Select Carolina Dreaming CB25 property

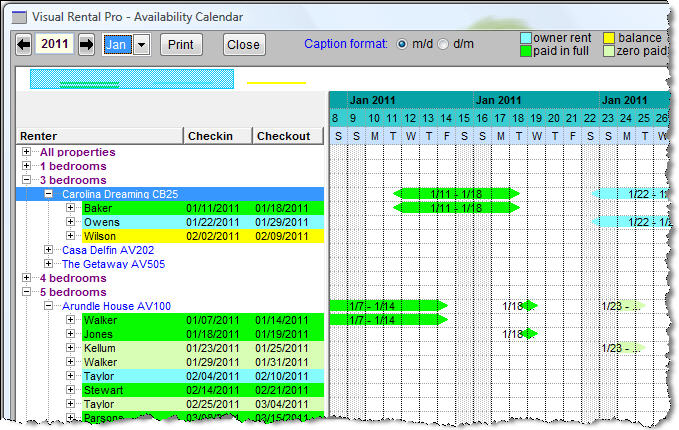click(x=120, y=194)
